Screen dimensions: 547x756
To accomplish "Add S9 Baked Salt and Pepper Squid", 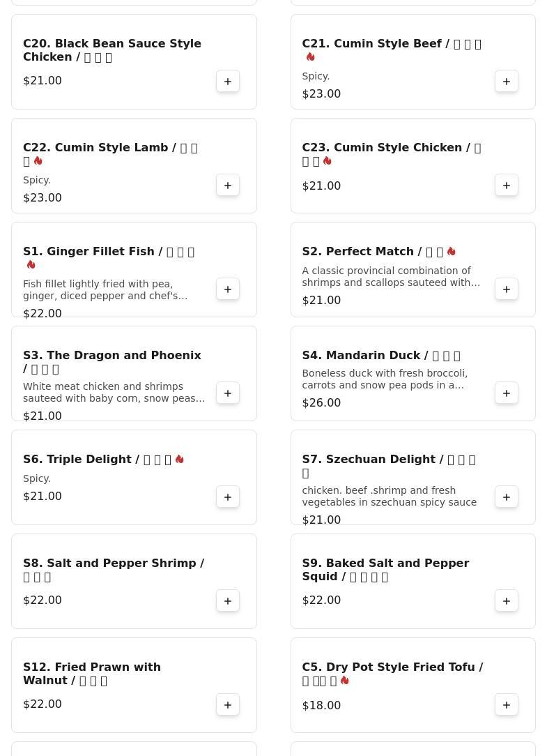I will [x=507, y=601].
